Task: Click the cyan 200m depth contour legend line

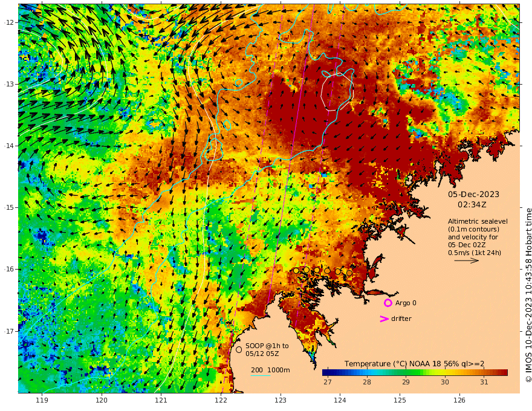Action: click(x=261, y=376)
